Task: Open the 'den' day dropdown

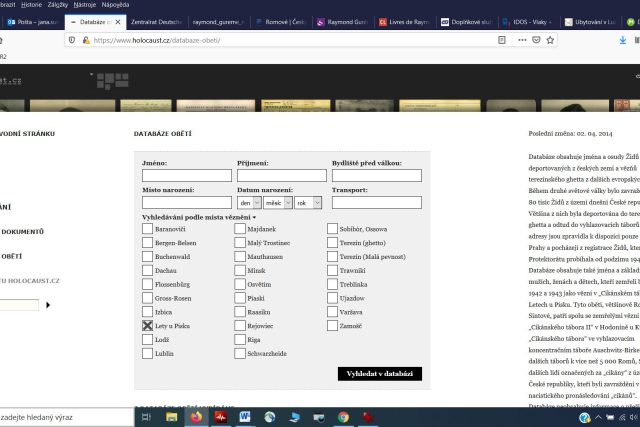Action: pyautogui.click(x=248, y=202)
